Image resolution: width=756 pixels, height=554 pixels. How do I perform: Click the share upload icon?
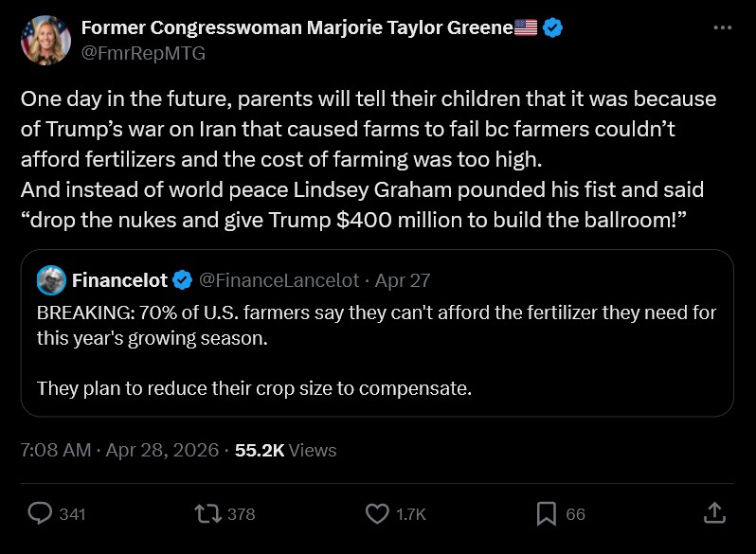715,512
